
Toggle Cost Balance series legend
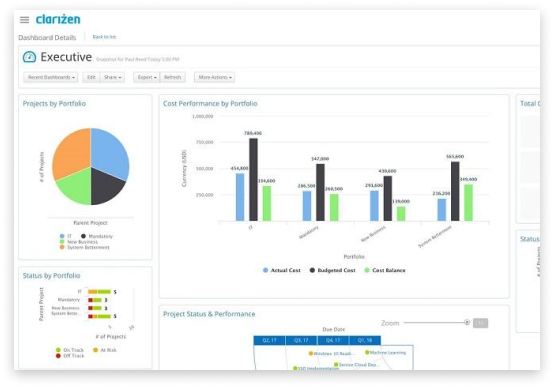[x=385, y=270]
